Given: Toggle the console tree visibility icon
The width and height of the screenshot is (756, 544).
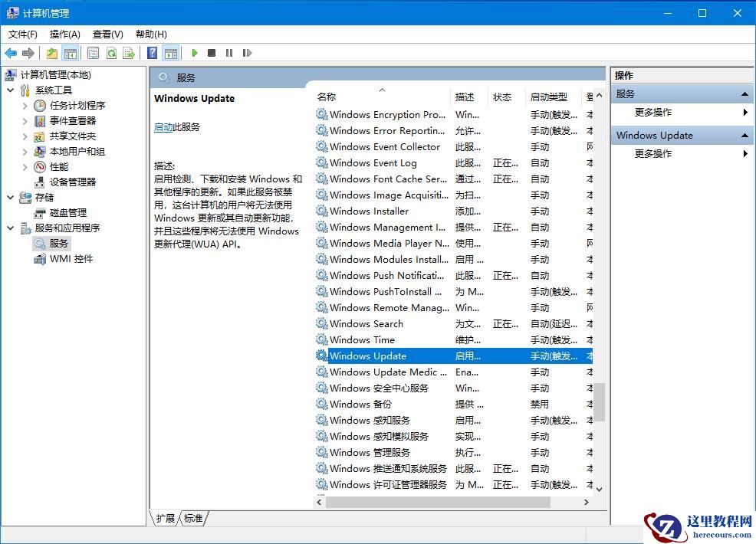Looking at the screenshot, I should tap(69, 52).
